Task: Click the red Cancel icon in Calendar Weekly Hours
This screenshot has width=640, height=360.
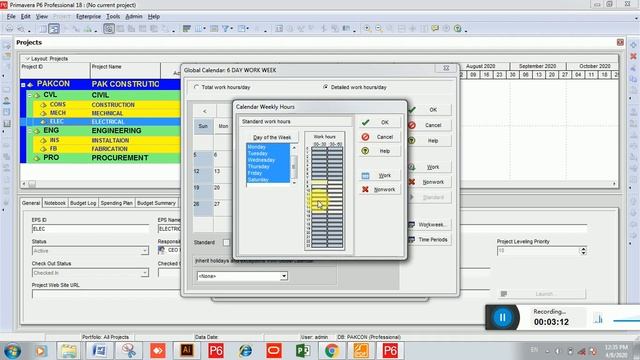Action: click(x=365, y=137)
